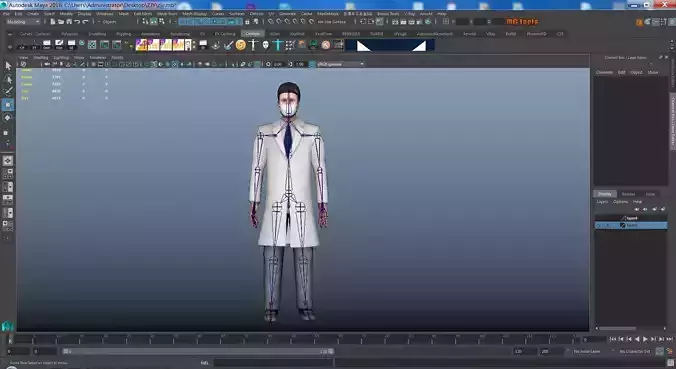
Task: Choose the Rotate tool in toolbox
Action: coord(8,118)
